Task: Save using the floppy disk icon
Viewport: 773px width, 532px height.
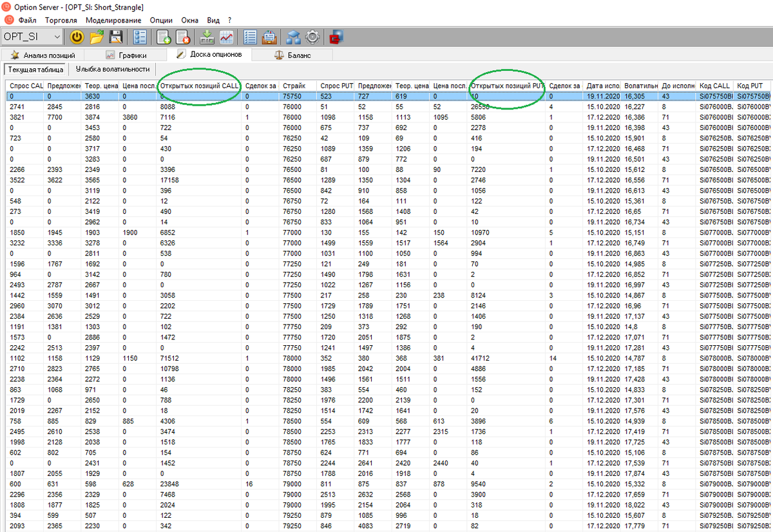Action: (x=117, y=37)
